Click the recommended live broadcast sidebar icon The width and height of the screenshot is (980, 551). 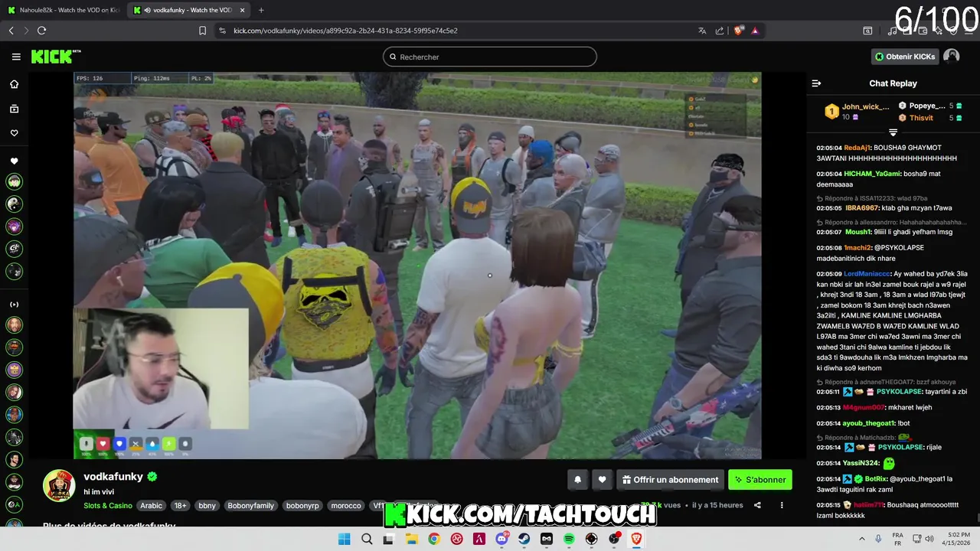(14, 304)
